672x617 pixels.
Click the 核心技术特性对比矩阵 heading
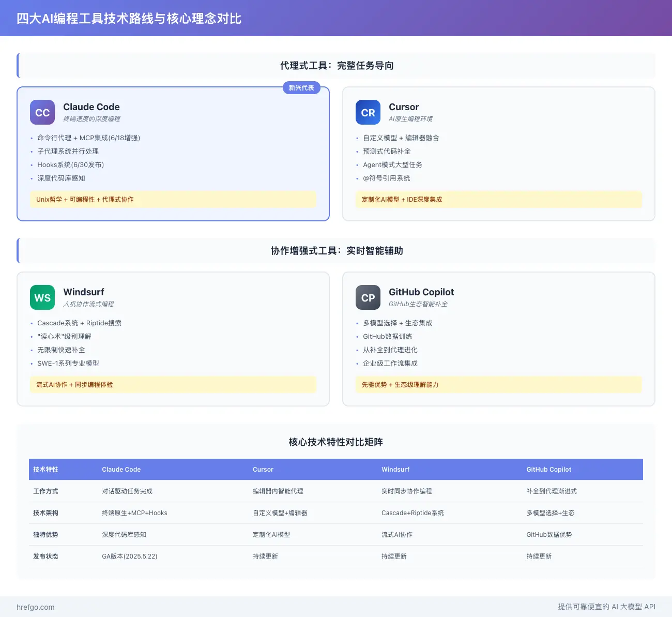tap(336, 442)
